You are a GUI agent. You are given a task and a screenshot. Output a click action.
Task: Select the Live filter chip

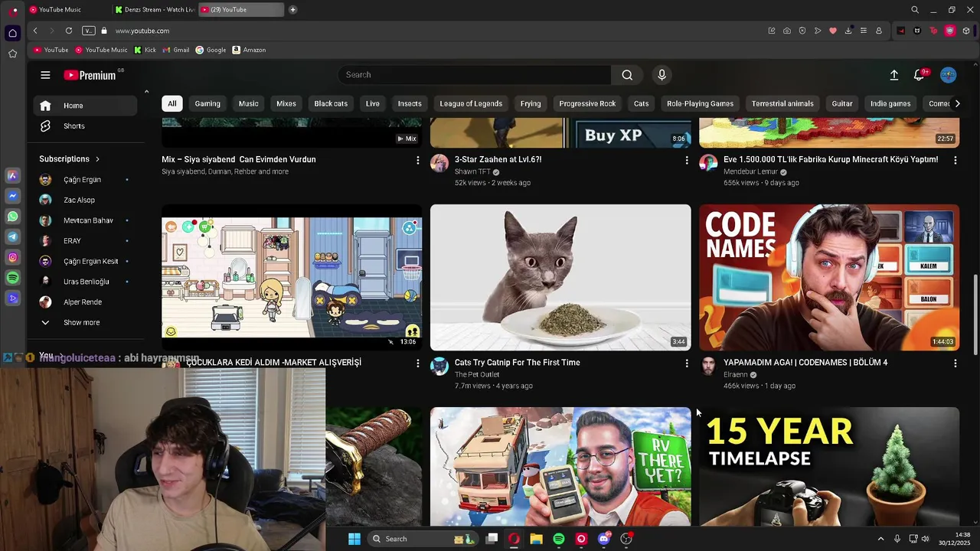click(373, 103)
